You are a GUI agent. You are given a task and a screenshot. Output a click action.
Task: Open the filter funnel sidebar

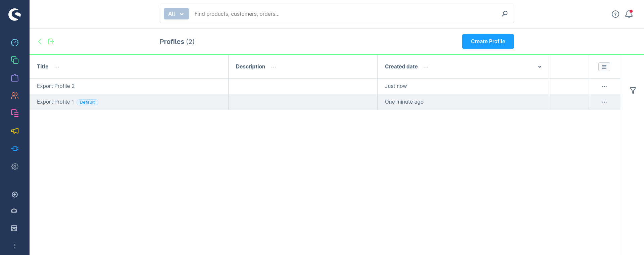[633, 91]
